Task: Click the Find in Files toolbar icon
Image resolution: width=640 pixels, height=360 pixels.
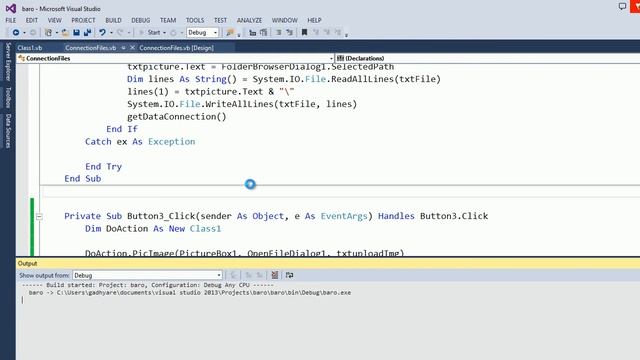Action: [230, 32]
